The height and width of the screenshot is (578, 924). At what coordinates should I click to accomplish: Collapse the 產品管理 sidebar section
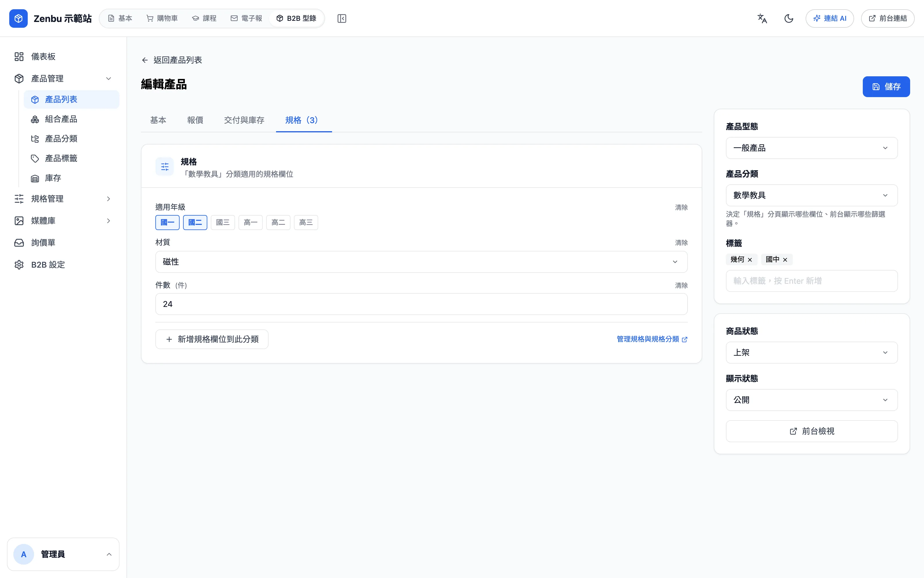(x=63, y=78)
